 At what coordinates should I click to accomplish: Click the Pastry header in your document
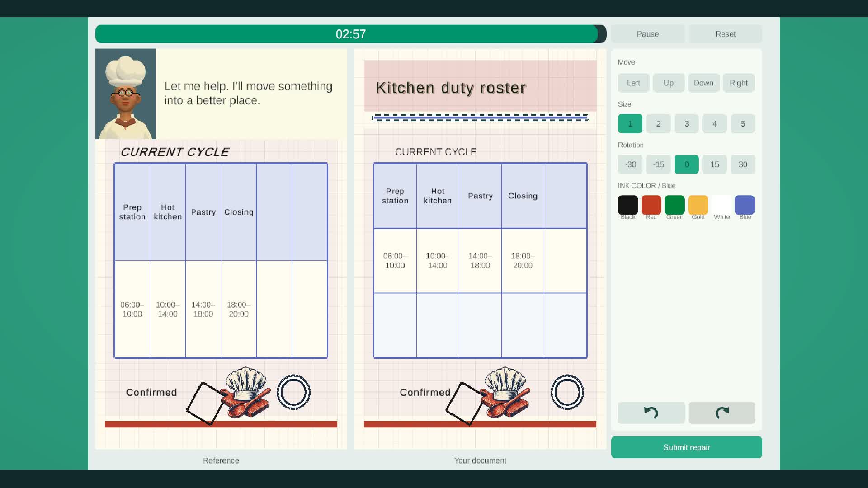tap(480, 196)
